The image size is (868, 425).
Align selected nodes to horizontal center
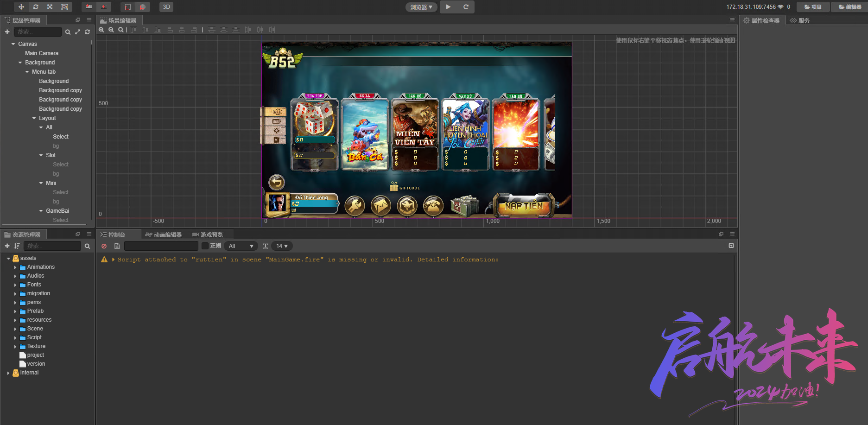pos(182,30)
